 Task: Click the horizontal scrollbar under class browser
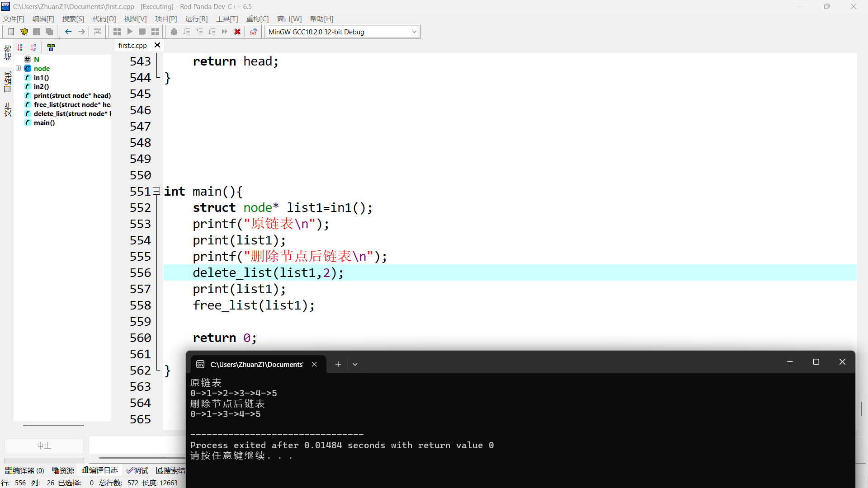tap(53, 425)
